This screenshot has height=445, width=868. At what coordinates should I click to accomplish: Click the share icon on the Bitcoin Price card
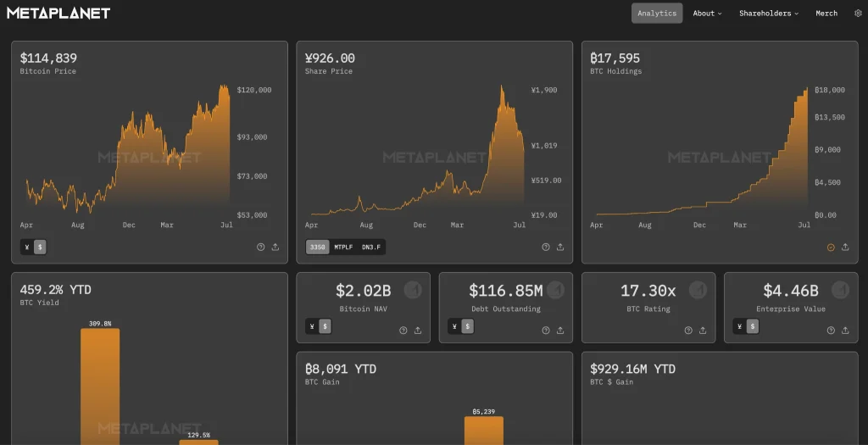pos(275,248)
